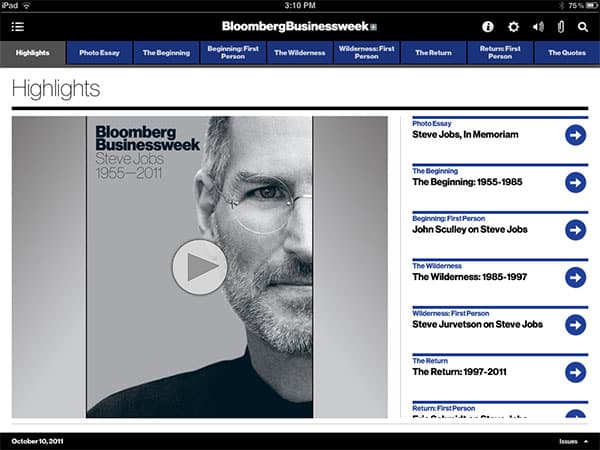Open Return: First Person tab
The width and height of the screenshot is (600, 450).
pos(500,53)
